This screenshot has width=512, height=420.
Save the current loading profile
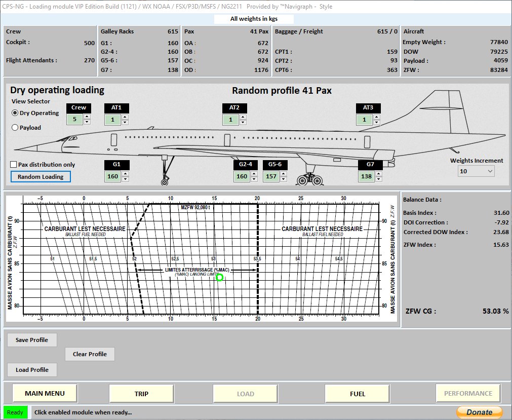[32, 340]
